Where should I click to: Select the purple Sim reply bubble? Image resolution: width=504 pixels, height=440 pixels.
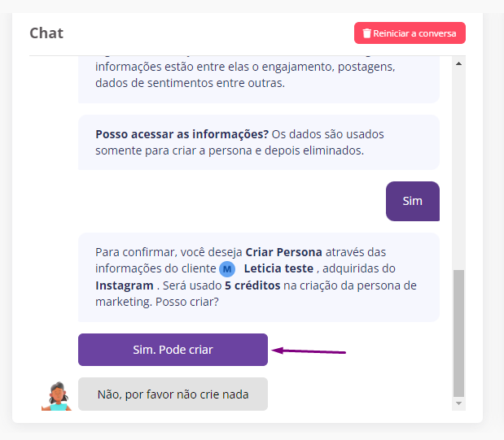click(413, 202)
